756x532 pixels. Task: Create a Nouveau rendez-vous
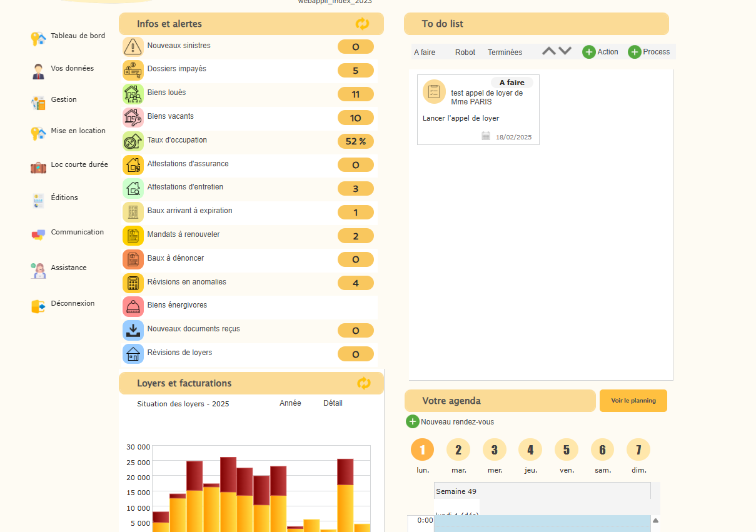point(450,422)
